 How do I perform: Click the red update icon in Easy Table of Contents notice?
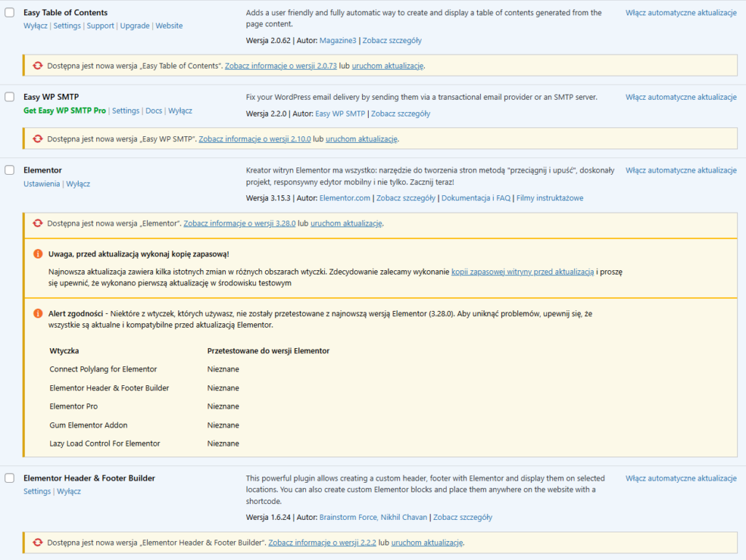point(37,65)
